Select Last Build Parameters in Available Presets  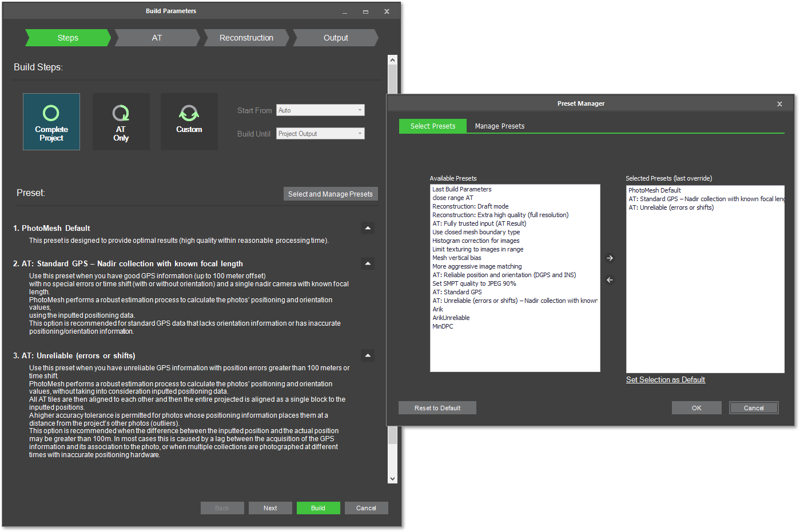(462, 189)
